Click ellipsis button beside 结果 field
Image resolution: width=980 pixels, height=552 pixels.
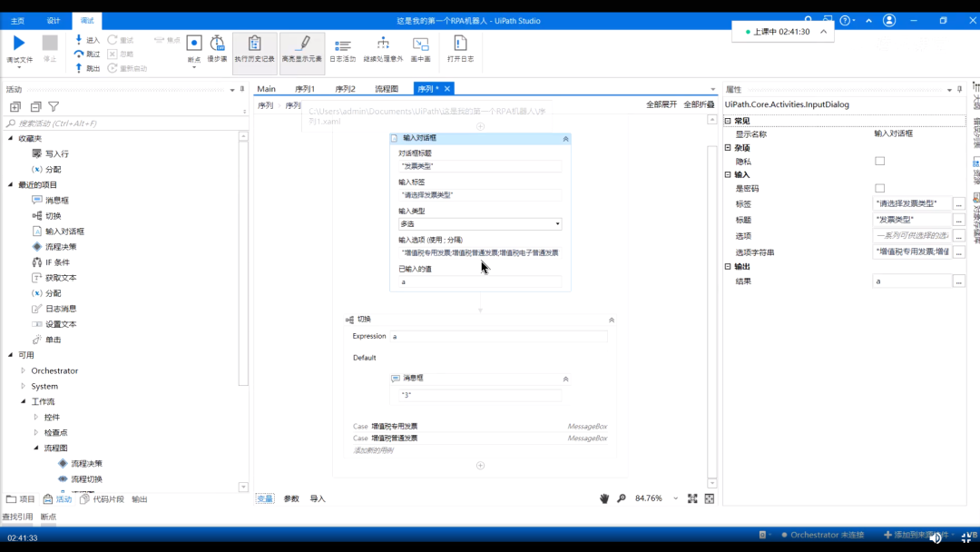tap(958, 281)
